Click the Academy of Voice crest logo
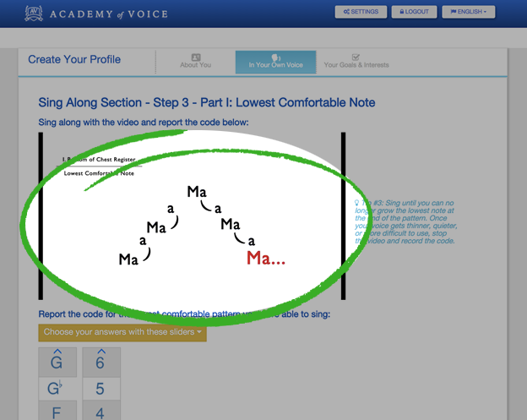This screenshot has width=527, height=420. point(34,13)
